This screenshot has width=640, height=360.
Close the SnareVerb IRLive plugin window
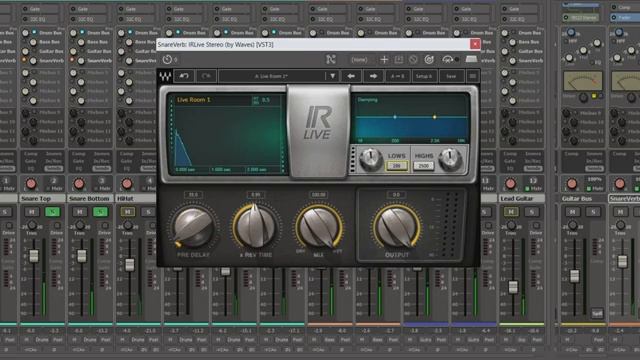click(x=475, y=44)
